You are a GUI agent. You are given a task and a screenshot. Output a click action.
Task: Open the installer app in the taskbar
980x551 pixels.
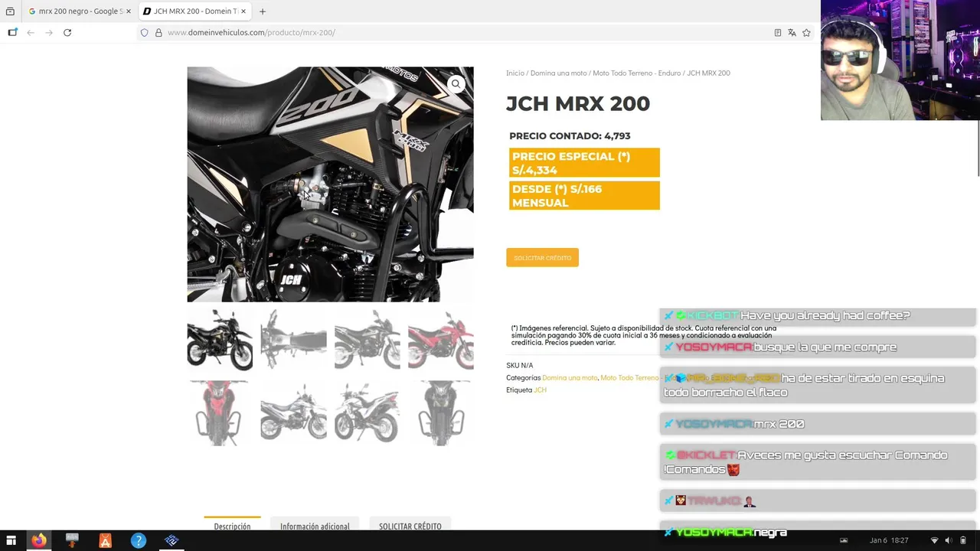coord(72,540)
